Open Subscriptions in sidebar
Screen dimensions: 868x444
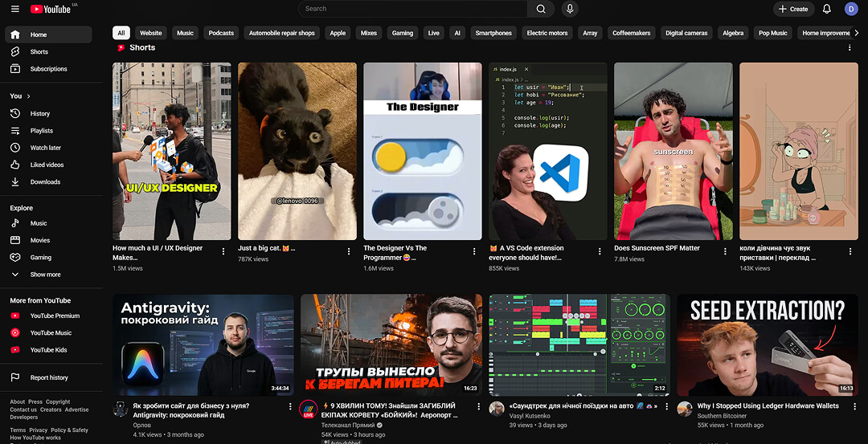coord(48,68)
